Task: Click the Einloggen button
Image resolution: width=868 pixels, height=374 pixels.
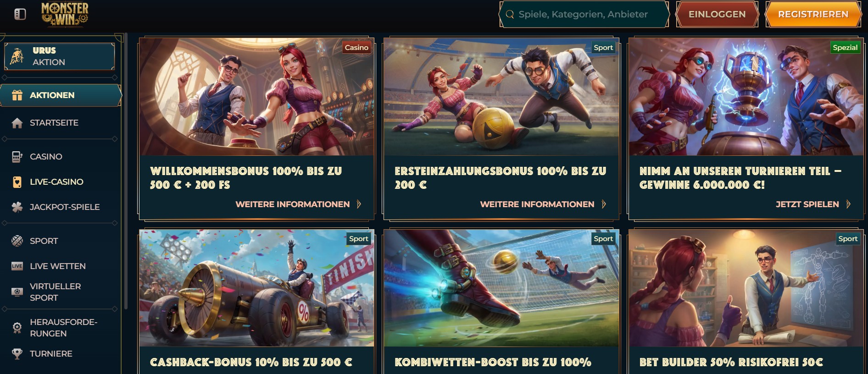Action: [x=717, y=14]
